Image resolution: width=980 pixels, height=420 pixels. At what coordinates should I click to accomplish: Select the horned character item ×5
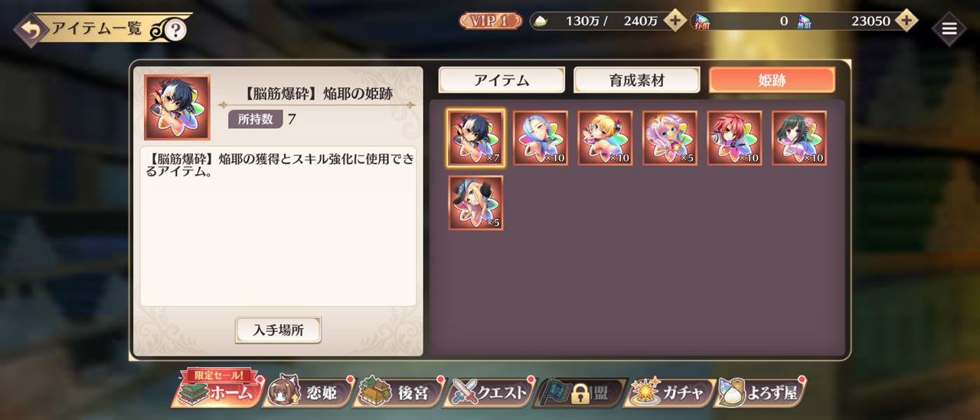pos(475,202)
